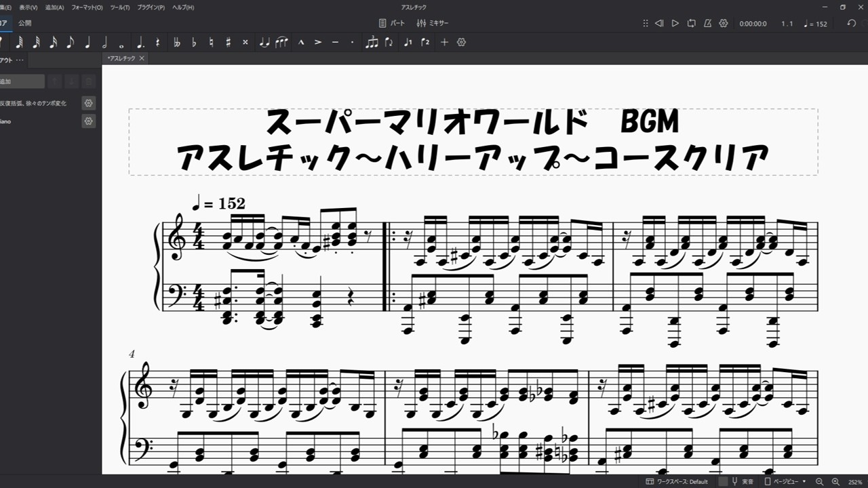Select the tempo marking 152 on score

218,203
